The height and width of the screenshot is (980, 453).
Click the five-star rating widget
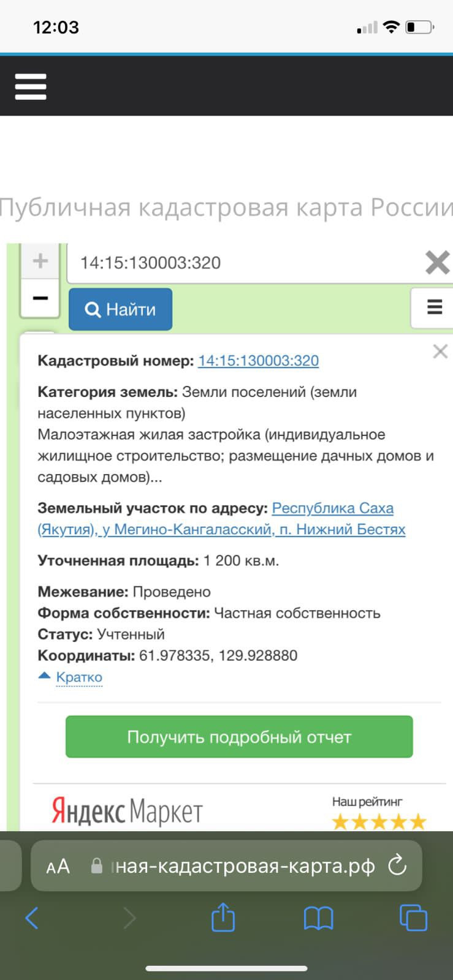[x=379, y=821]
